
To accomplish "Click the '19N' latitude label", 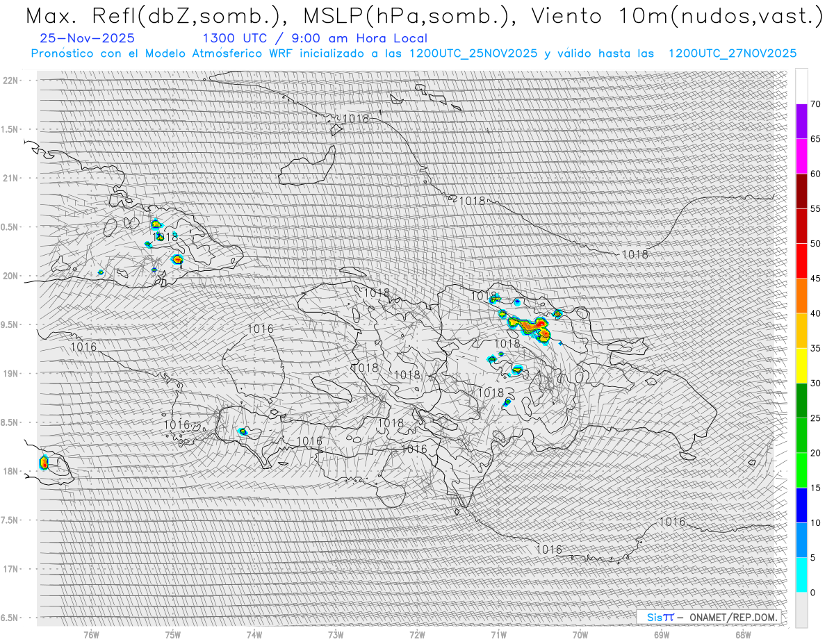I will click(x=10, y=373).
